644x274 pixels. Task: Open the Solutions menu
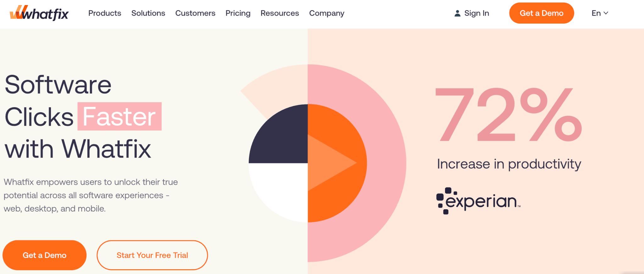tap(148, 13)
